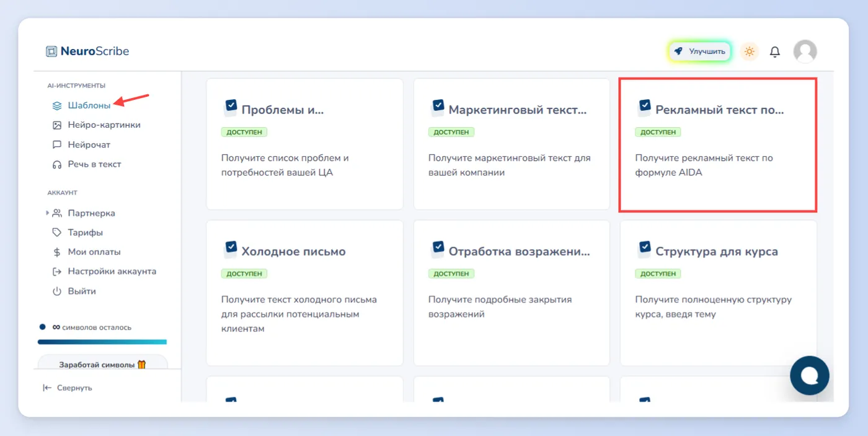Screen dimensions: 868x436
Task: Collapse the sidebar with Свернуть
Action: coord(67,388)
